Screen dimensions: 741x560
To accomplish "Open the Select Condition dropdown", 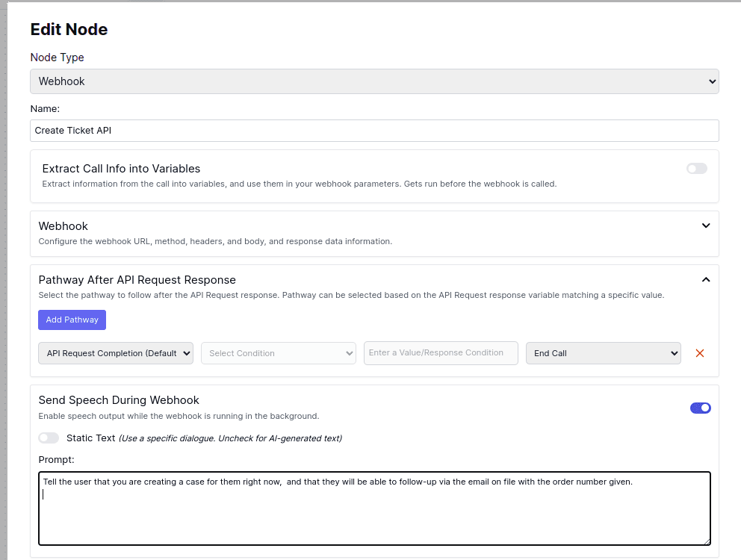I will click(279, 353).
